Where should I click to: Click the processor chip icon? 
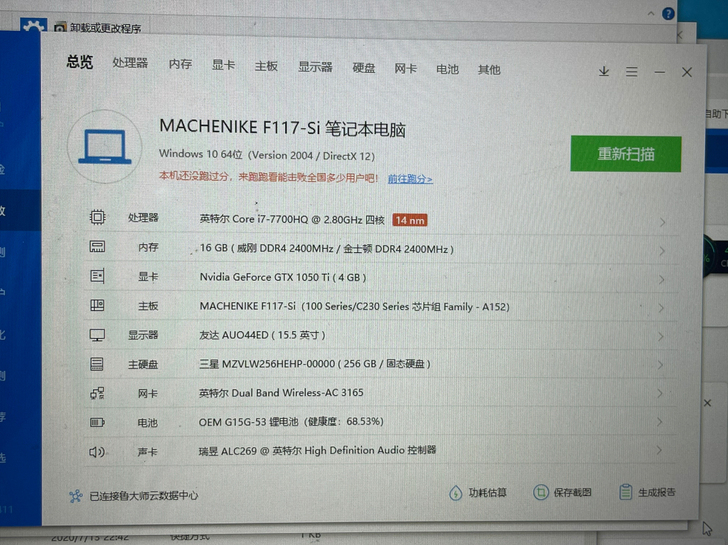click(98, 217)
